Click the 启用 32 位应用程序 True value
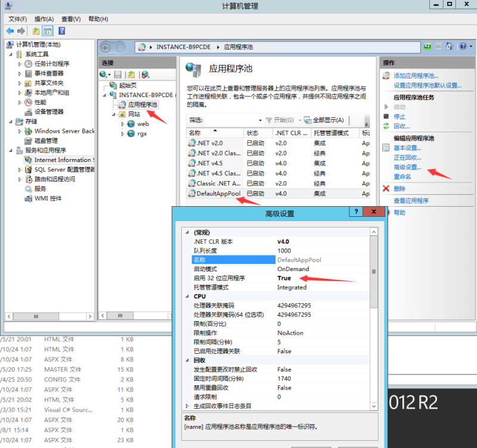 (x=284, y=278)
